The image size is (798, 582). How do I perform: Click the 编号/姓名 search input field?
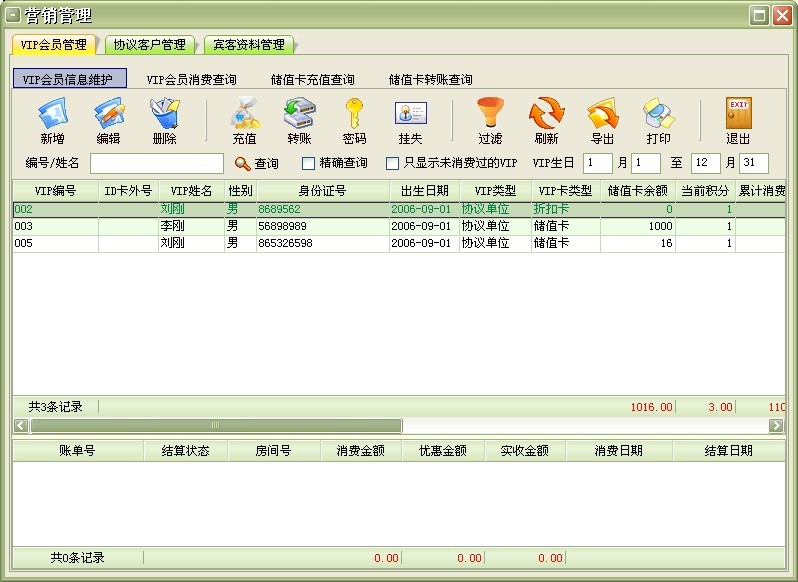157,163
